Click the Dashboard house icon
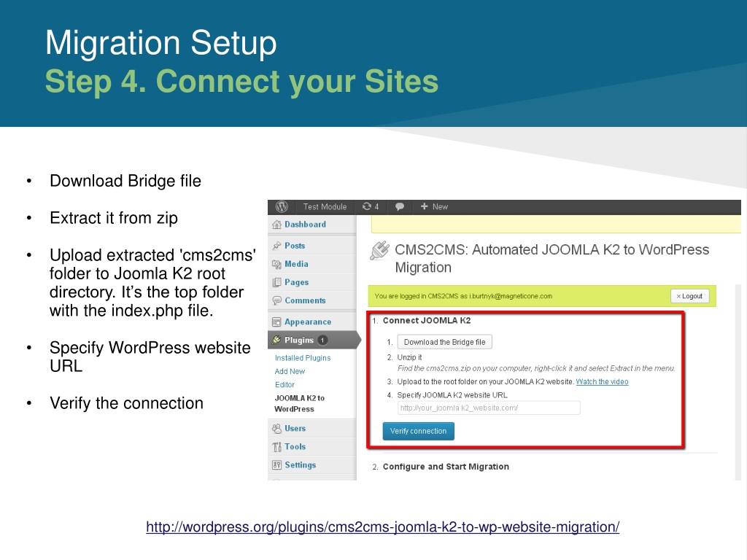The height and width of the screenshot is (560, 747). [x=276, y=225]
